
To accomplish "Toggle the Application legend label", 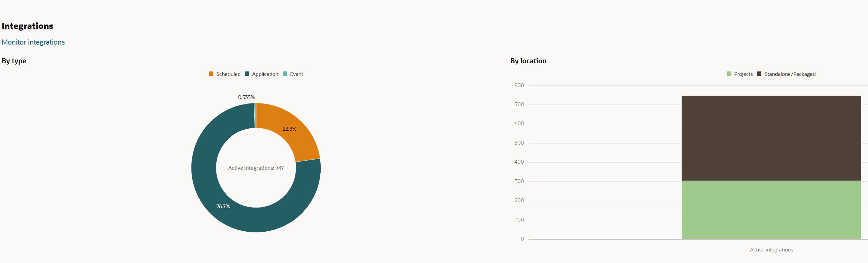I will coord(265,74).
